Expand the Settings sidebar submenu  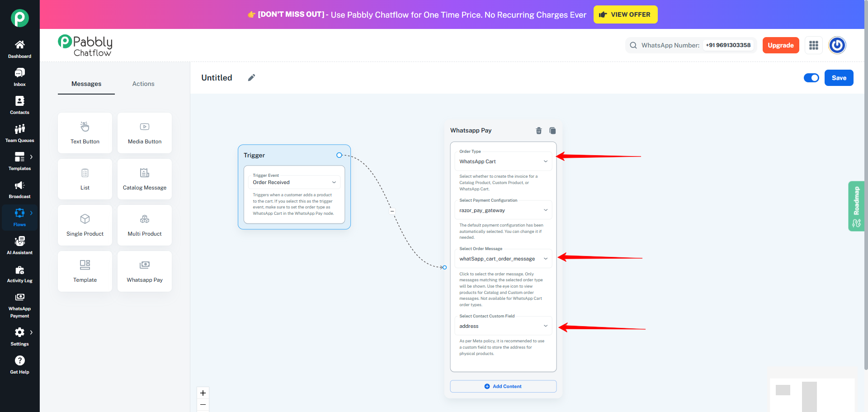click(31, 332)
